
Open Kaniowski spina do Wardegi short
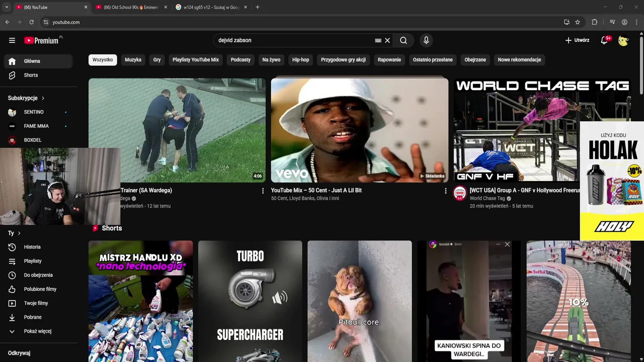(469, 301)
